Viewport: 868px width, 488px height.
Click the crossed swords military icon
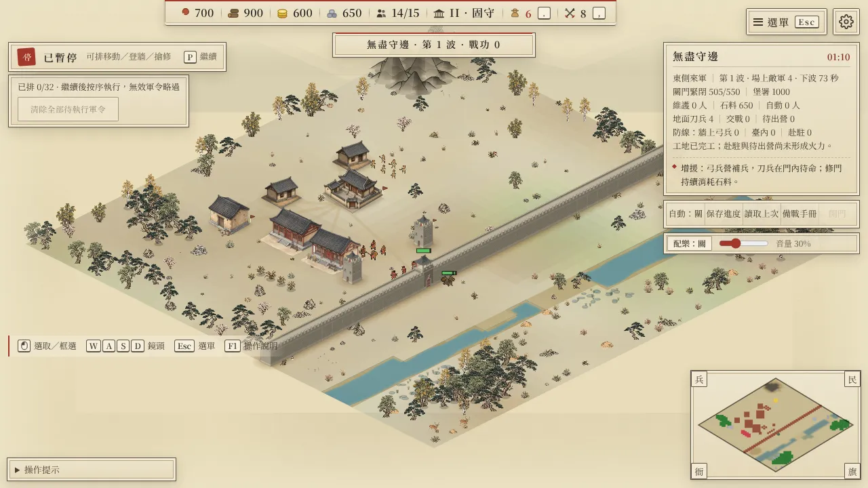570,13
